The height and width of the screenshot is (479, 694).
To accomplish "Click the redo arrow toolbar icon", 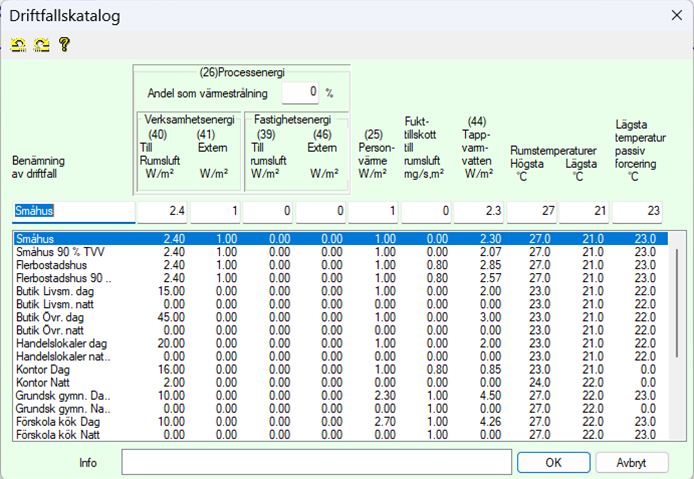I will pos(40,44).
